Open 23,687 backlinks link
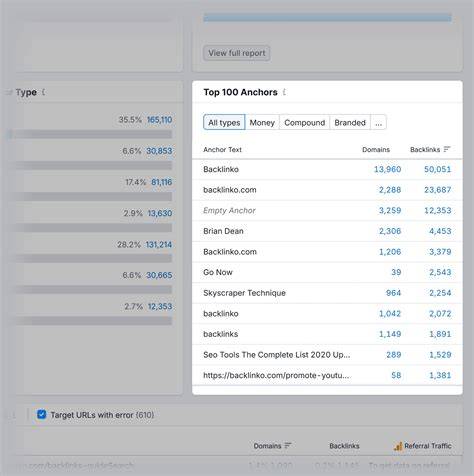The width and height of the screenshot is (474, 476). pos(437,190)
